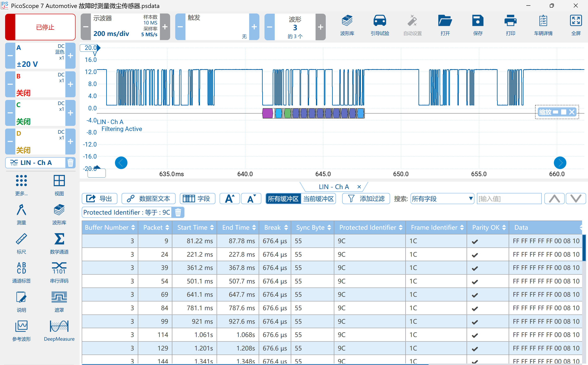Open Views layout tool (视图)
Viewport: 588px width, 365px height.
(x=59, y=185)
